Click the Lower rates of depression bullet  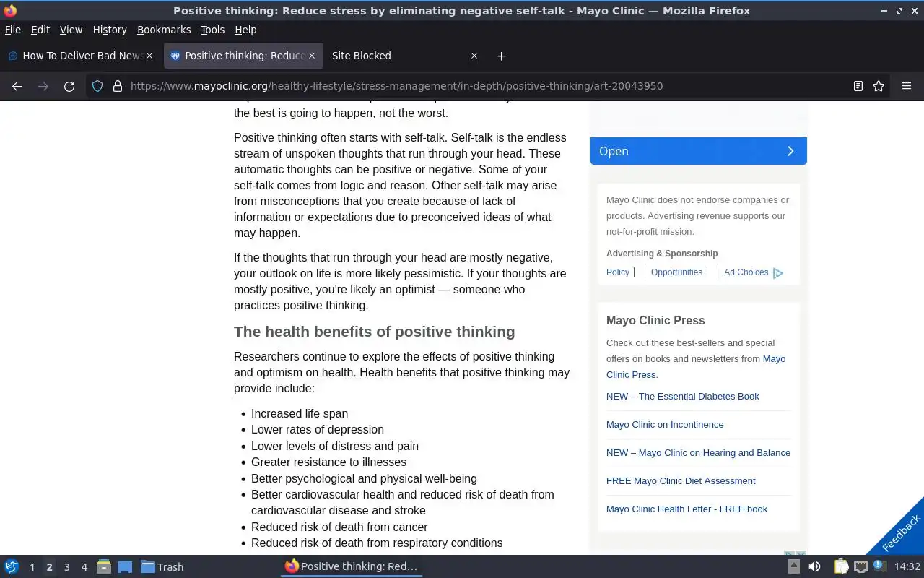tap(318, 429)
